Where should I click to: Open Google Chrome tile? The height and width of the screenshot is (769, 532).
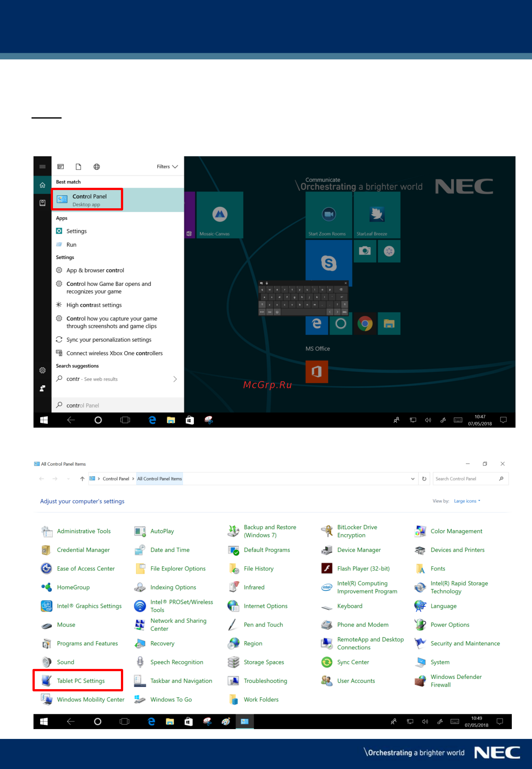point(365,323)
